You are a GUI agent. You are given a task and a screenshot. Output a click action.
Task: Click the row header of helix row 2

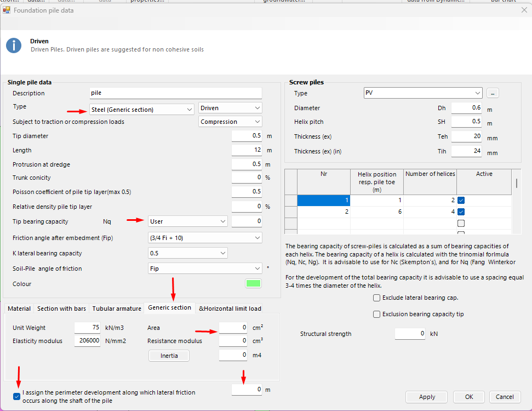tap(291, 212)
